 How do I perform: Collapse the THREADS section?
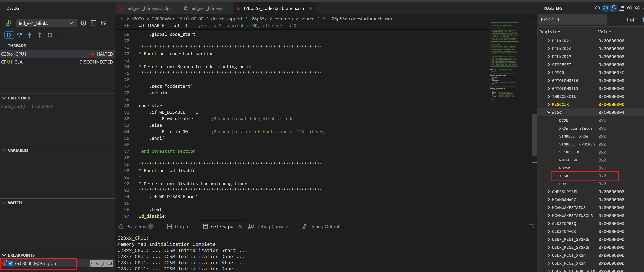[4, 46]
